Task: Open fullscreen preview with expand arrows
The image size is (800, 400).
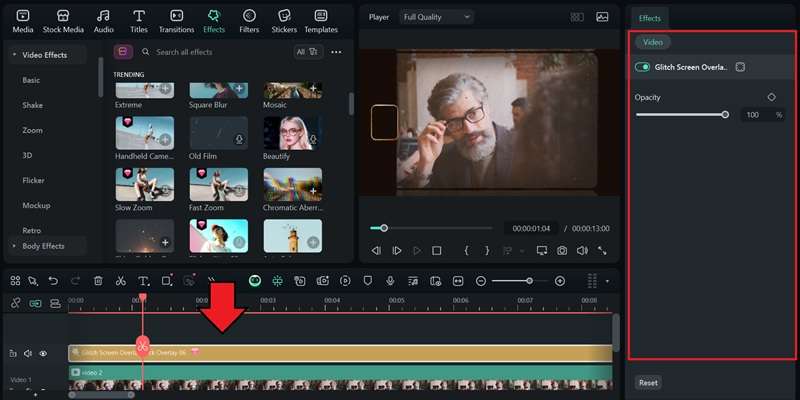Action: (602, 251)
